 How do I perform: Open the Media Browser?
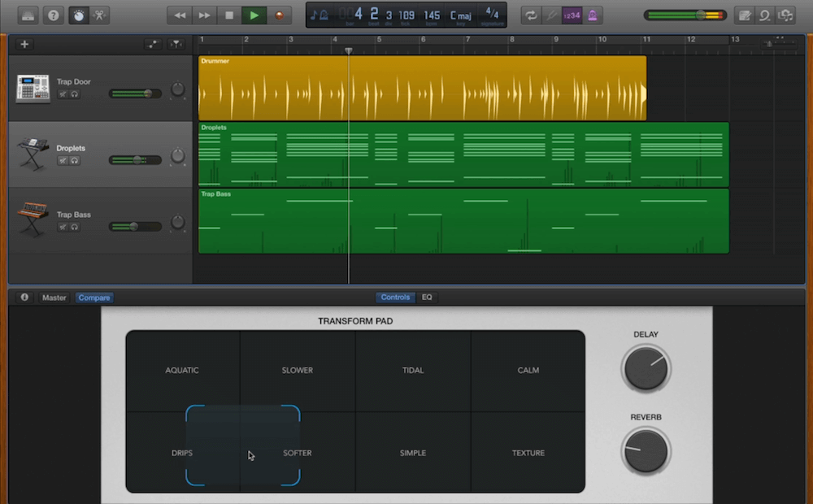click(785, 15)
